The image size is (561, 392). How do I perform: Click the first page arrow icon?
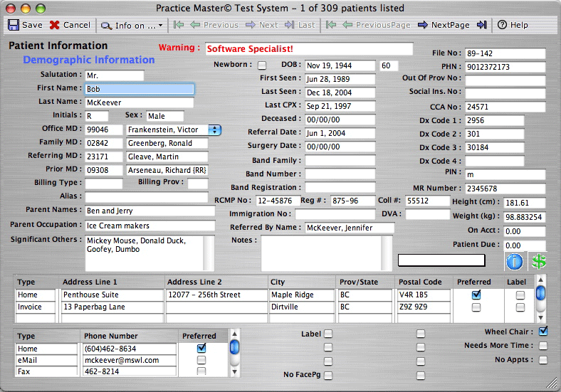coord(331,25)
